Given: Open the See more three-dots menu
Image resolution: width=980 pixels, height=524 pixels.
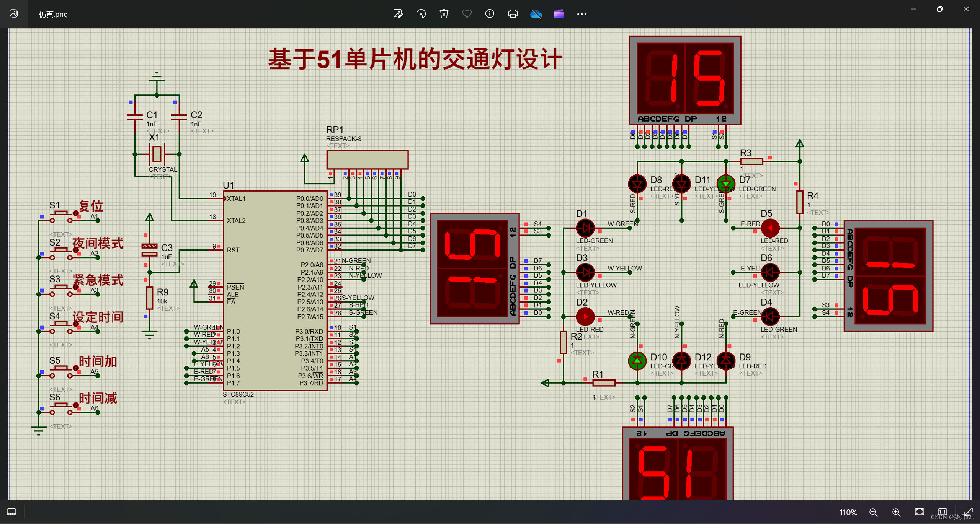Looking at the screenshot, I should 581,14.
